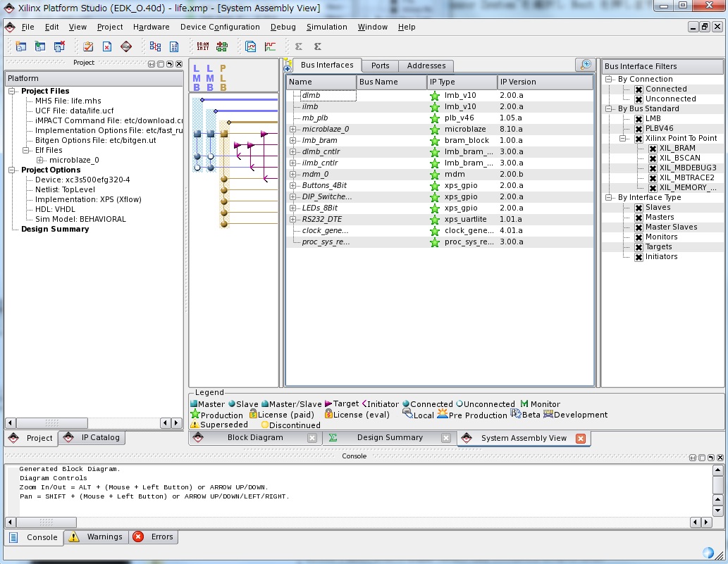Click the zoom magnifier icon above the bus table
Viewport: 728px width, 564px height.
[x=586, y=65]
